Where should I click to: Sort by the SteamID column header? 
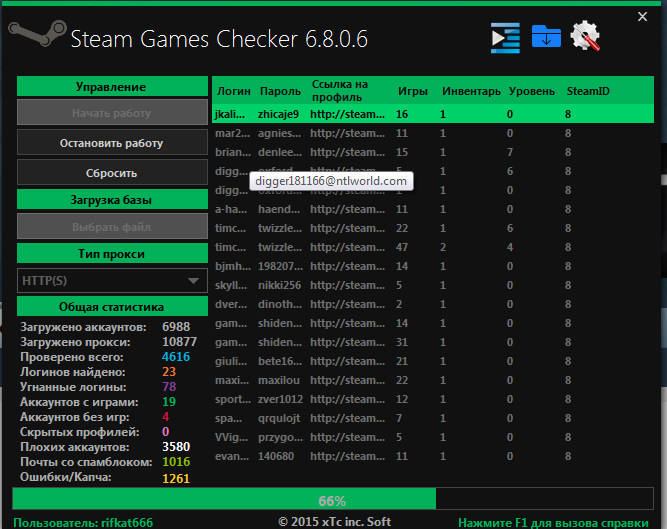[588, 91]
